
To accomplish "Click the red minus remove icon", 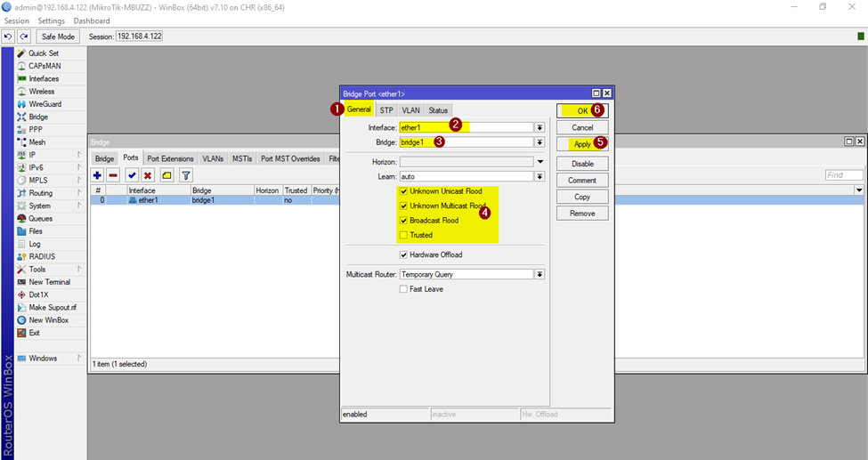I will 113,175.
